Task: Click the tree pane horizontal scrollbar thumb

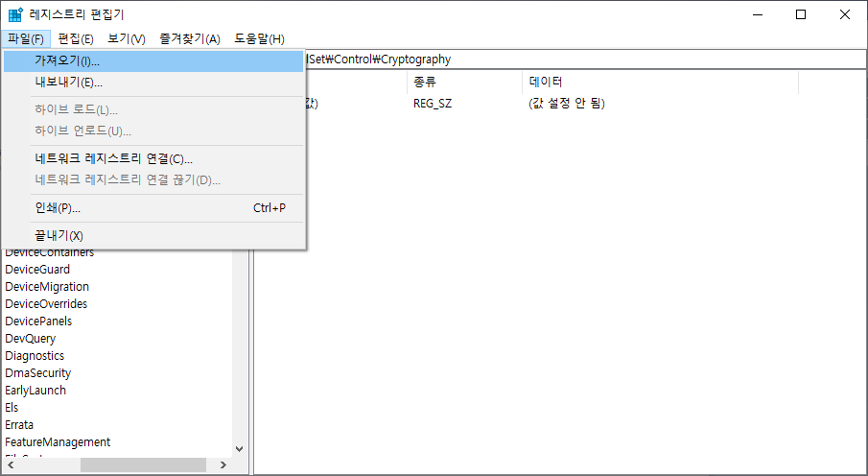Action: point(143,464)
